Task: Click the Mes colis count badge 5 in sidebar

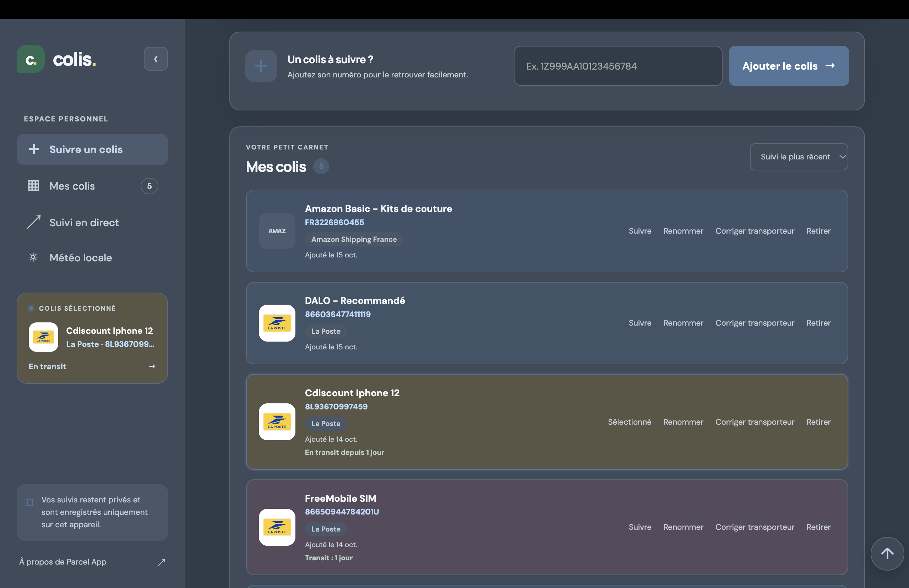Action: point(149,186)
